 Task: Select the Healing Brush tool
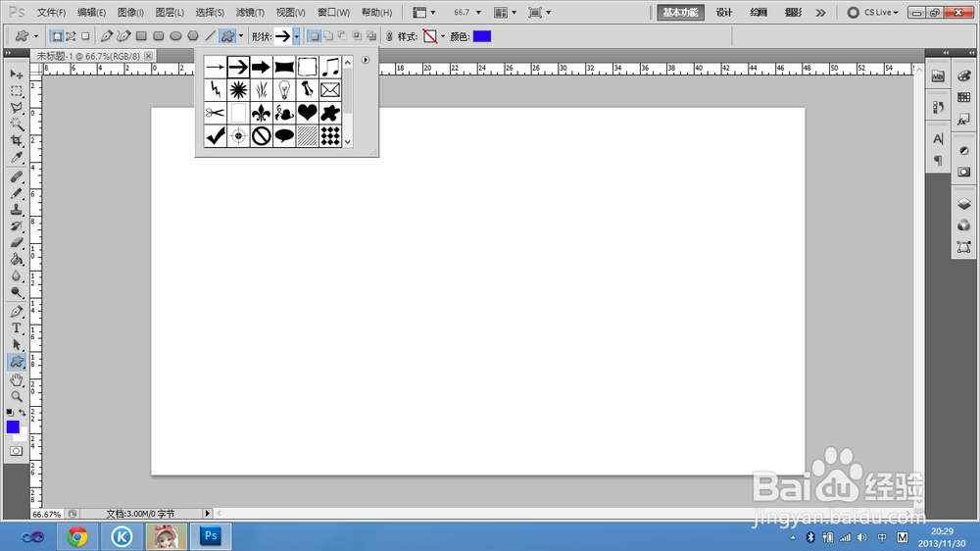(x=17, y=177)
